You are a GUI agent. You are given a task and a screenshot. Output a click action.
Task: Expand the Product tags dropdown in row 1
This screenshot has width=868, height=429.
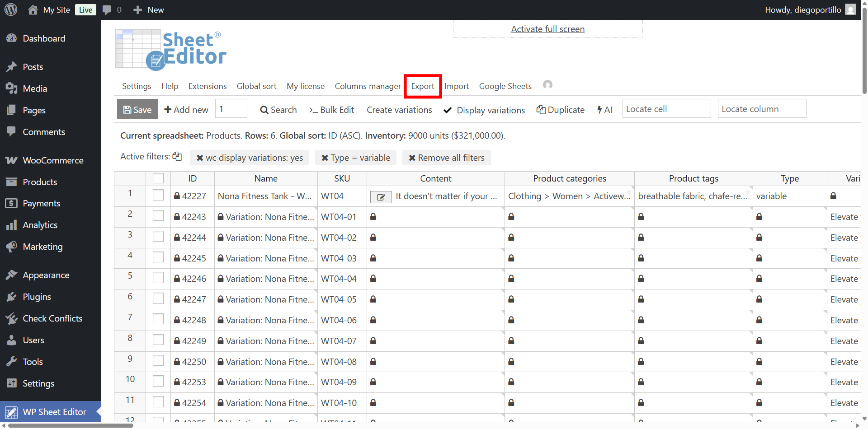pos(747,193)
